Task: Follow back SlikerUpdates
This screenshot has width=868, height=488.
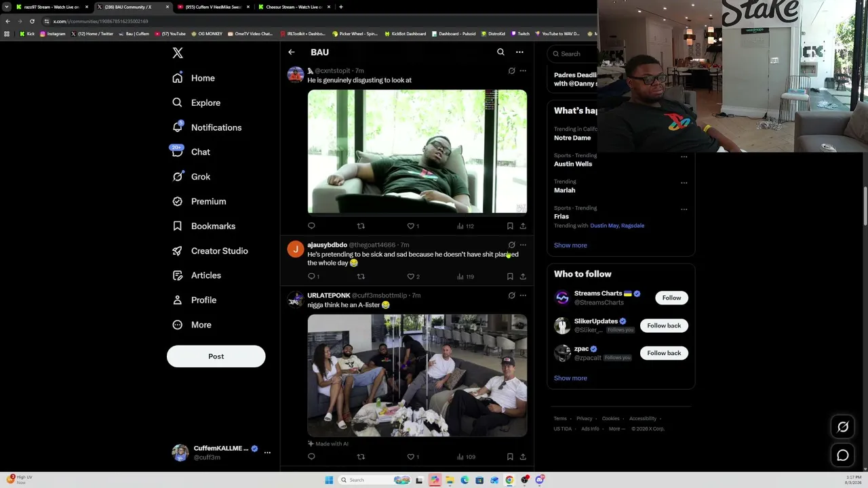Action: (664, 325)
